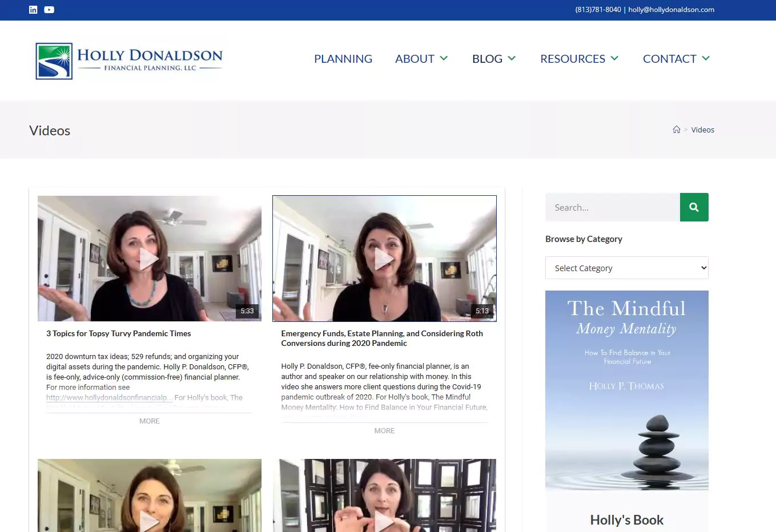Click the Holly's Book heading
Viewport: 776px width, 532px height.
coord(626,520)
